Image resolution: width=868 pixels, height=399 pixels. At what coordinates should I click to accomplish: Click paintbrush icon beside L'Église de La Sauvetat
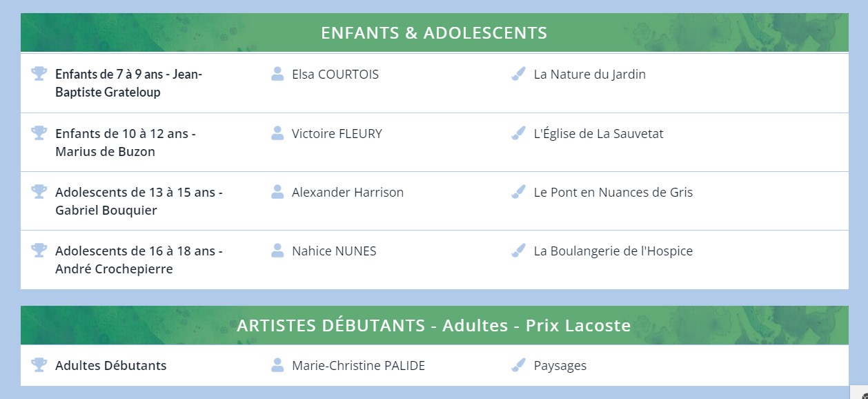point(519,133)
